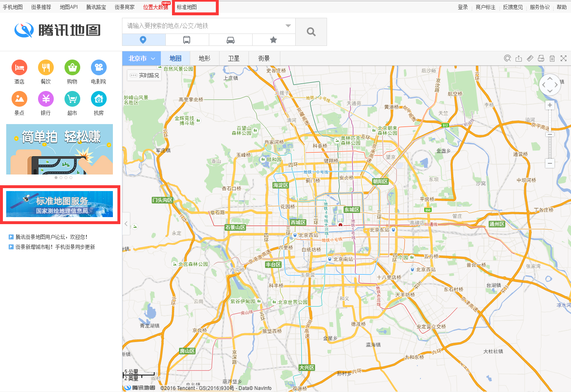Image resolution: width=571 pixels, height=392 pixels.
Task: Open the 简单拍 轻松赚 promo banner
Action: point(60,149)
